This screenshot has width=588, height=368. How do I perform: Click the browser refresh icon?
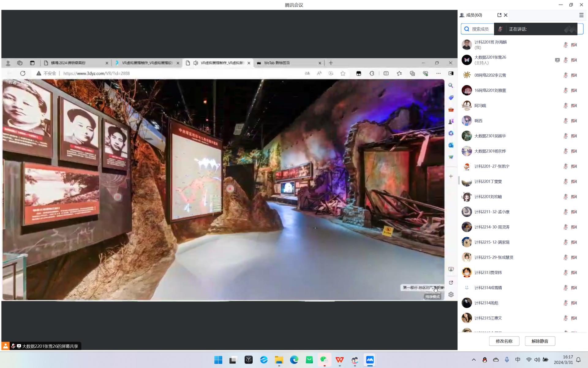[23, 73]
